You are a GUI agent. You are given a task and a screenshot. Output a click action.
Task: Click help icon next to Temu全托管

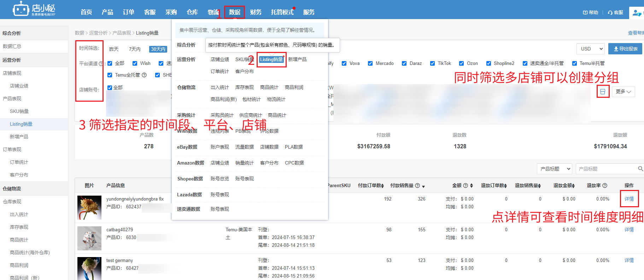pos(144,75)
